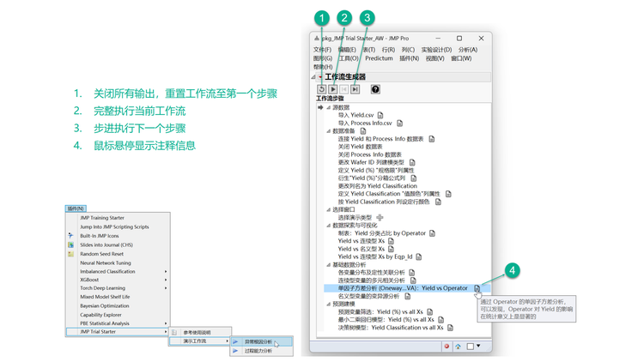
Task: Click note icon for 最小二乘回归模型: Yield (%) vs all Xs
Action: pyautogui.click(x=441, y=320)
